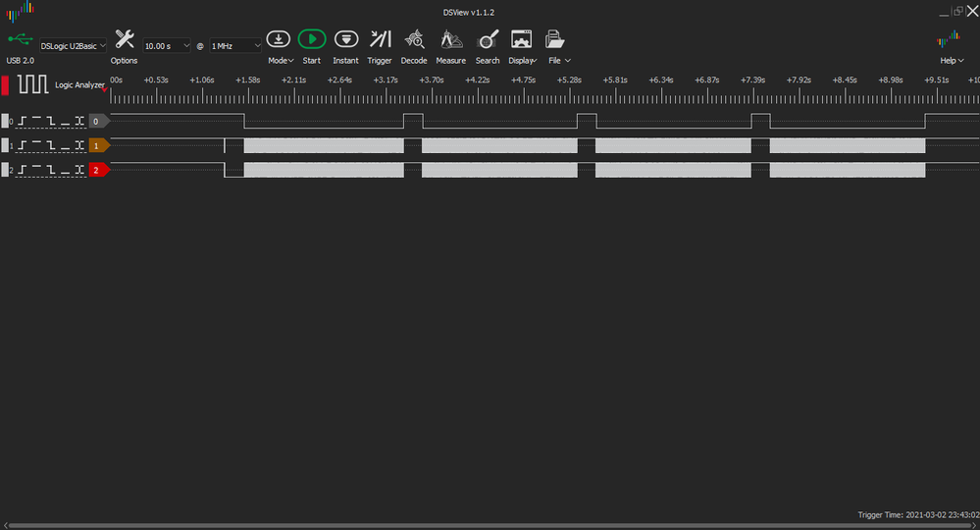Click the +1.58s ruler label

pyautogui.click(x=247, y=80)
